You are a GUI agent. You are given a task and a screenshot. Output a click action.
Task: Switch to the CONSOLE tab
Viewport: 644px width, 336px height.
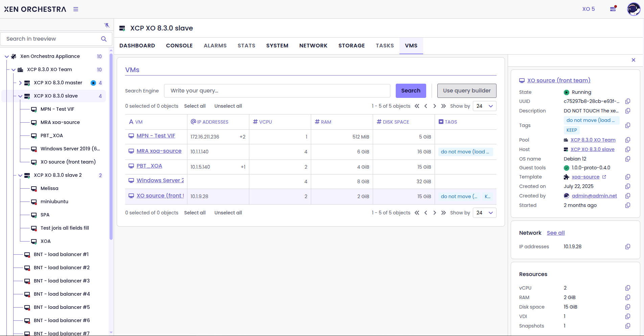179,46
